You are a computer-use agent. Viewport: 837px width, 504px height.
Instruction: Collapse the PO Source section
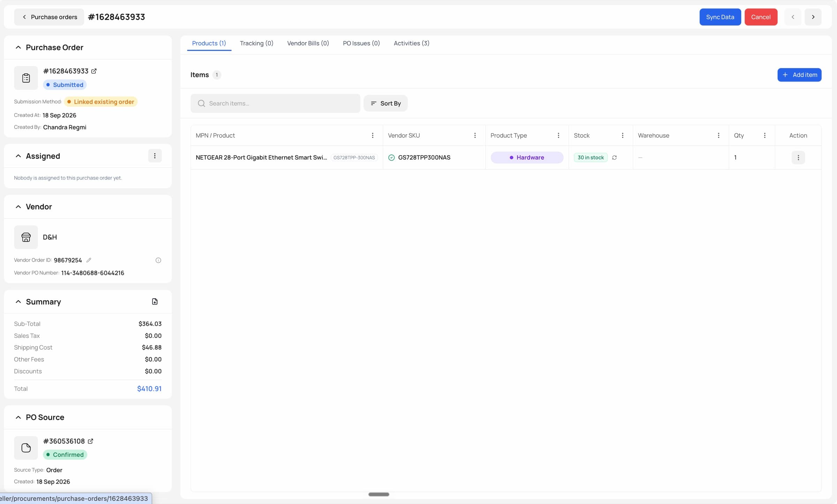[18, 417]
